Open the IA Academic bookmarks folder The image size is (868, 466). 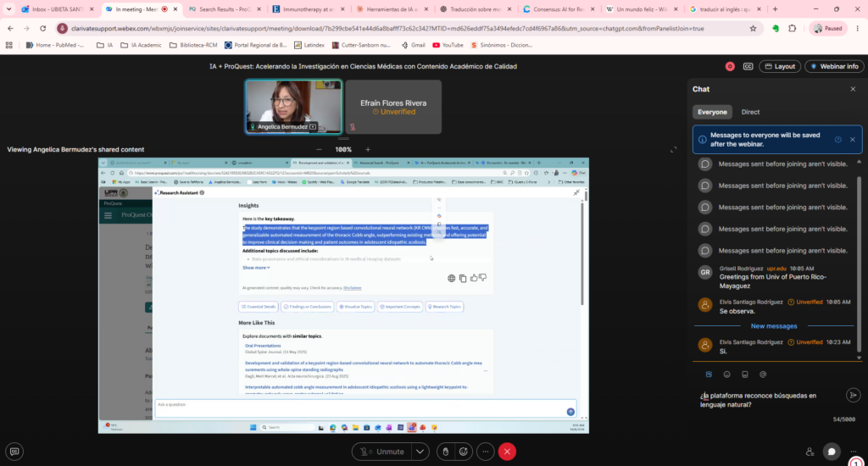141,46
